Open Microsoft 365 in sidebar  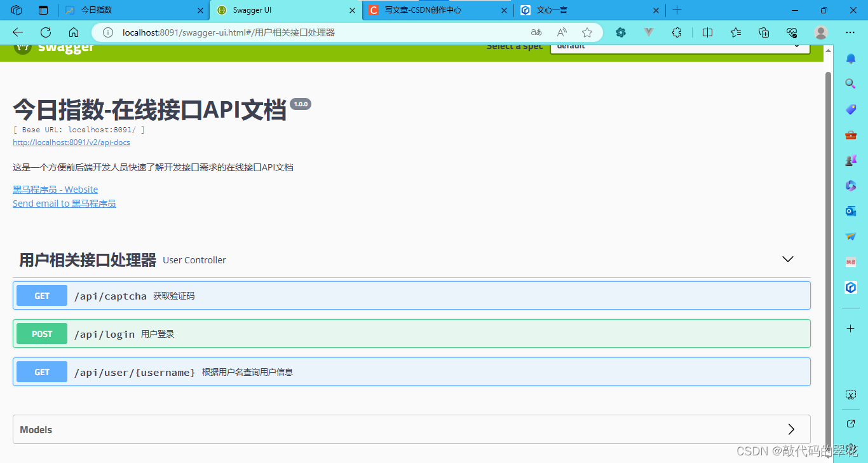[x=851, y=186]
